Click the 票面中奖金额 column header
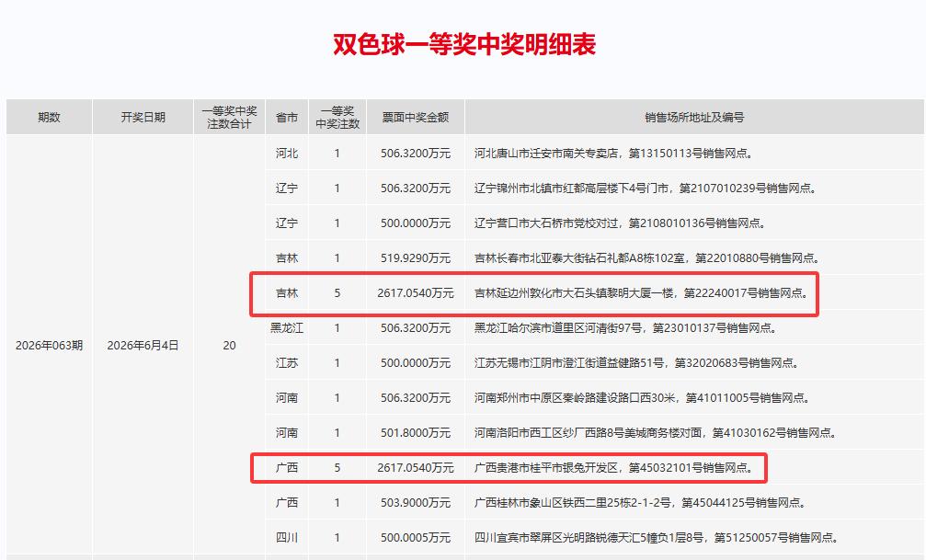 click(415, 117)
